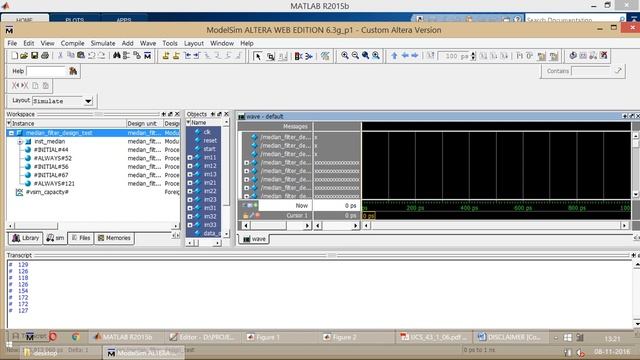Open the File menu
This screenshot has height=360, width=640.
coord(12,43)
